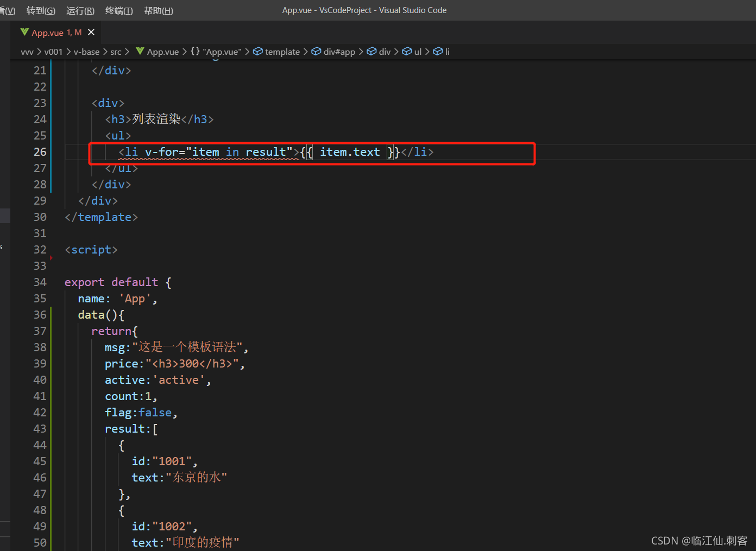This screenshot has height=551, width=756.
Task: Click template cube icon in breadcrumb
Action: [x=258, y=51]
